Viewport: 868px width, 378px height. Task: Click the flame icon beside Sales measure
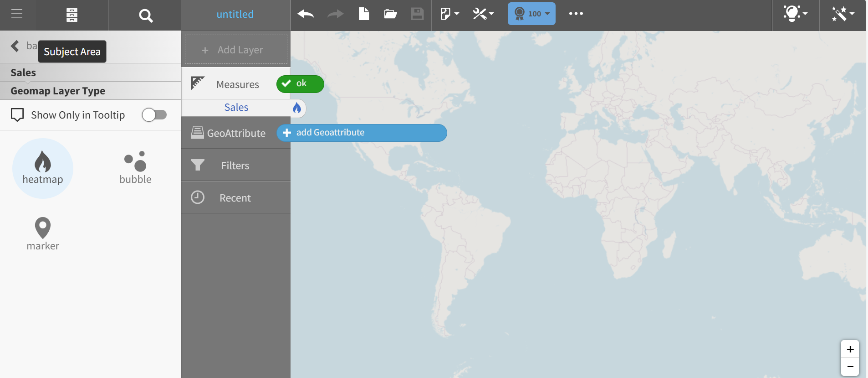pyautogui.click(x=297, y=108)
